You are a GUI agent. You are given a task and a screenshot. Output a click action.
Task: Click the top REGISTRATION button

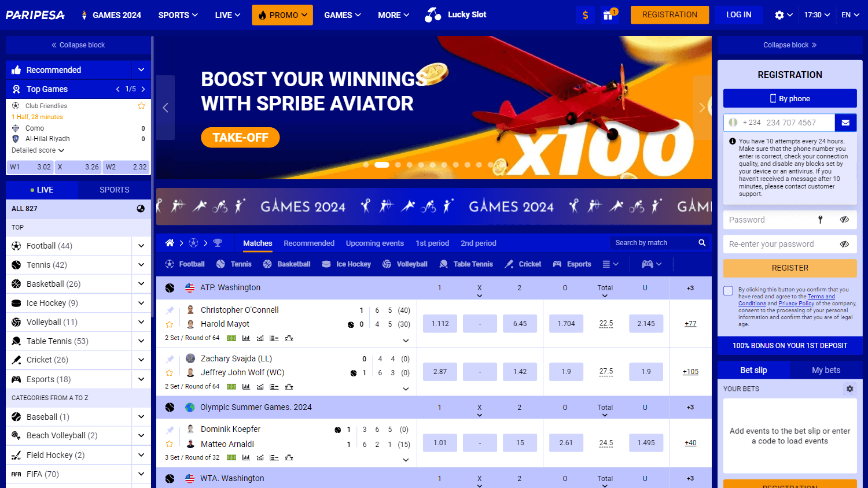point(670,15)
